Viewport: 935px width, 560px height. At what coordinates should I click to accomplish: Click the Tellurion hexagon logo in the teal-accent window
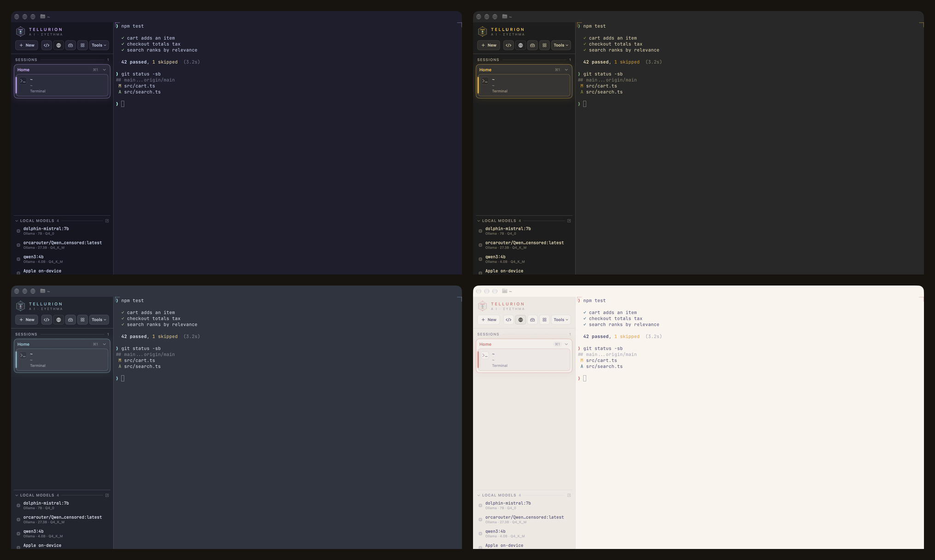pyautogui.click(x=20, y=306)
